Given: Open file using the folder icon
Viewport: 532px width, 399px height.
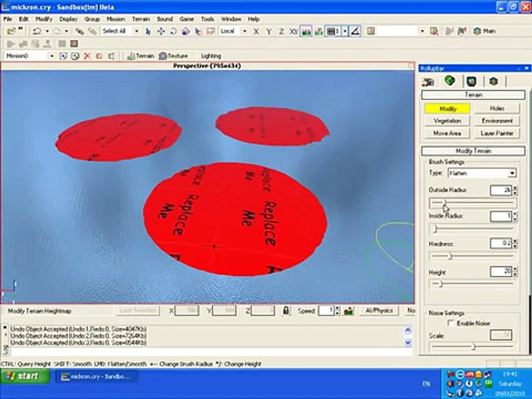Looking at the screenshot, I should pyautogui.click(x=11, y=31).
